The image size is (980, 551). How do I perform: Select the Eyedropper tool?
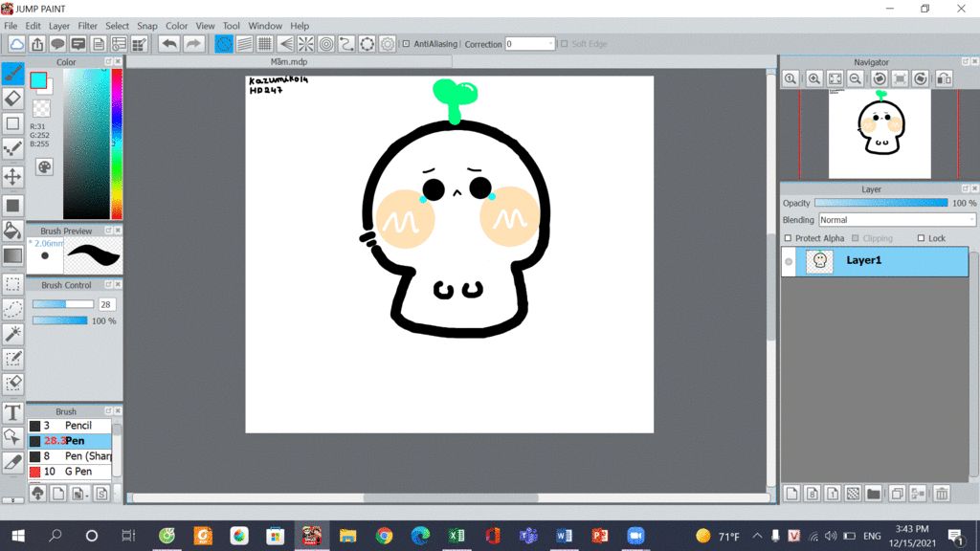click(12, 462)
